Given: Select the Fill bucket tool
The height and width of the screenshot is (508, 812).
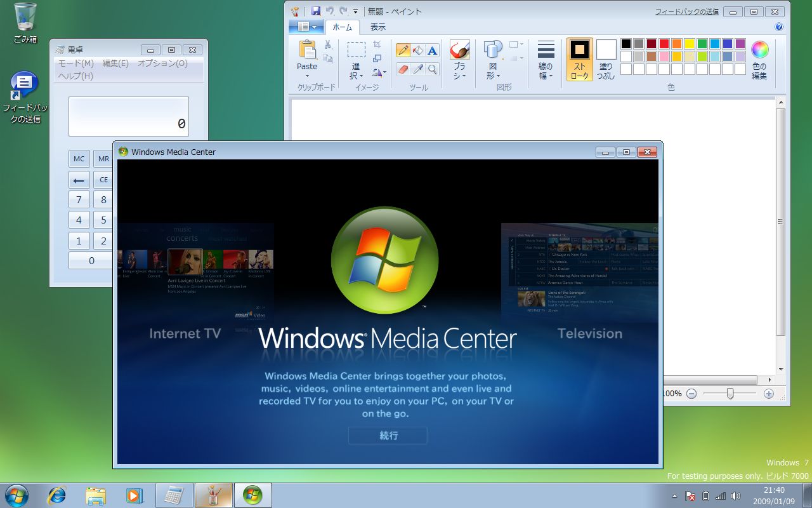Looking at the screenshot, I should [x=417, y=50].
